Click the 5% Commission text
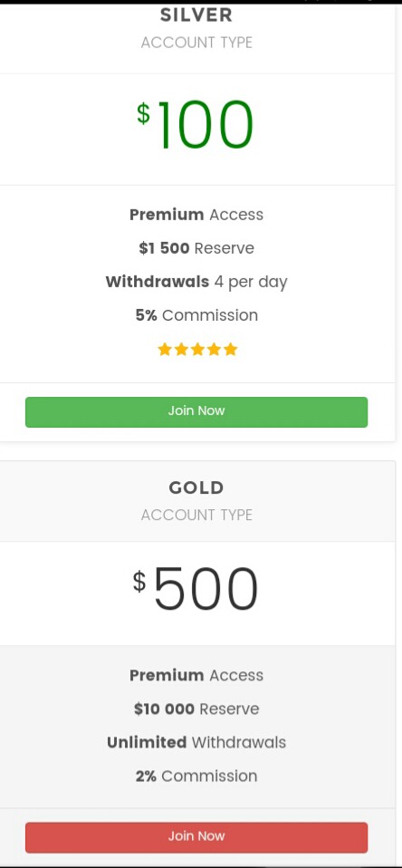The image size is (402, 868). point(196,315)
